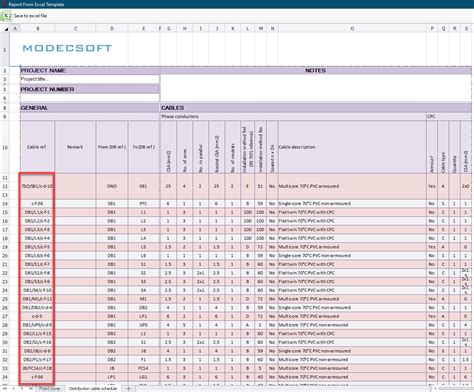474x392 pixels.
Task: Click the Phase conductors subheading
Action: click(x=293, y=117)
